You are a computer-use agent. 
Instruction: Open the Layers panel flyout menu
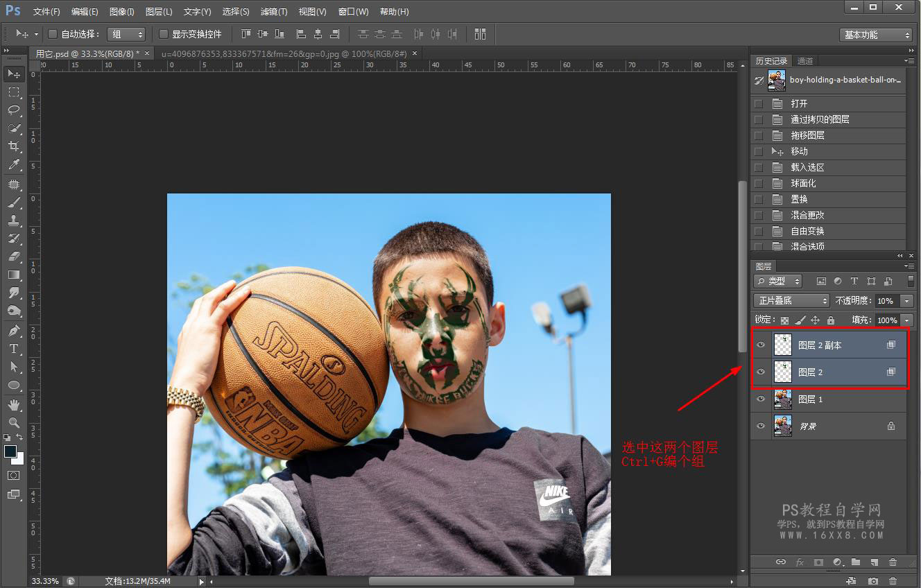pyautogui.click(x=909, y=266)
